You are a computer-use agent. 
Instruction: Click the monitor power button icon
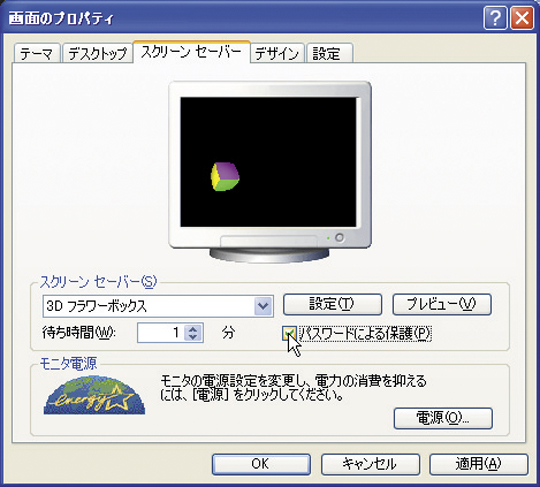339,238
